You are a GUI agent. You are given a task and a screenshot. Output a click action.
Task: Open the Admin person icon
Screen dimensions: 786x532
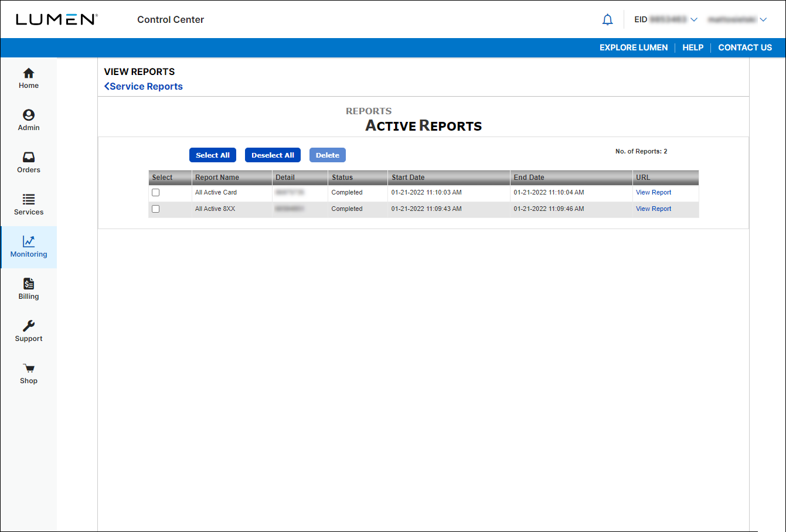[x=29, y=115]
